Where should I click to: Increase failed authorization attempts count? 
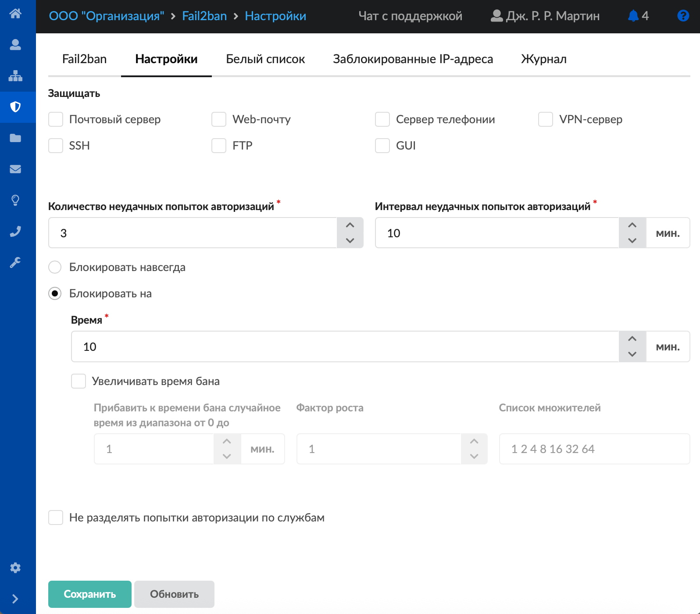pyautogui.click(x=350, y=225)
